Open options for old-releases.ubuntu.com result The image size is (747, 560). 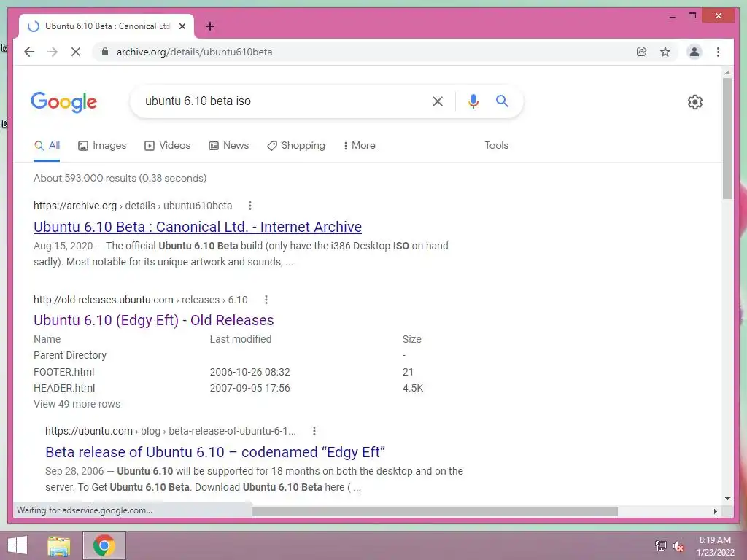pos(266,300)
